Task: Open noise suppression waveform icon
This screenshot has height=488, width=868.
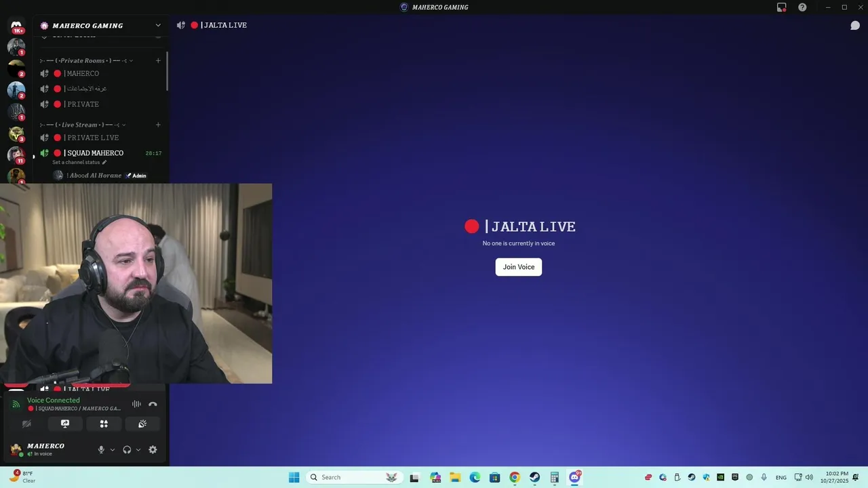Action: tap(136, 404)
